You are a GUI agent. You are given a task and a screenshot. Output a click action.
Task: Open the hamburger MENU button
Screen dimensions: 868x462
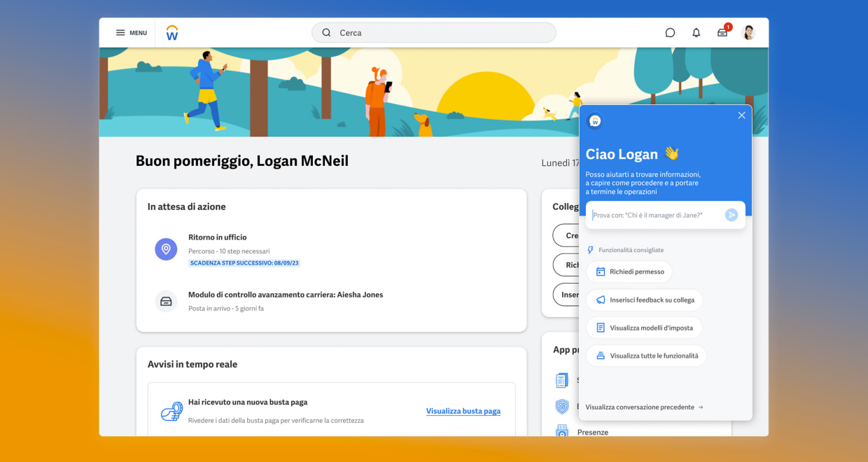[131, 33]
